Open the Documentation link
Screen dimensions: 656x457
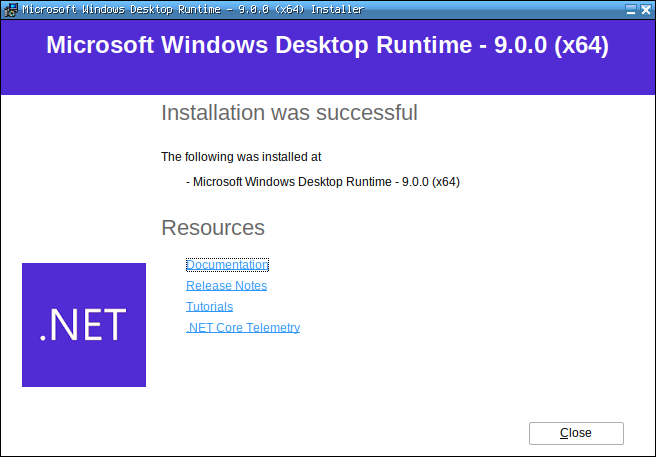point(227,265)
